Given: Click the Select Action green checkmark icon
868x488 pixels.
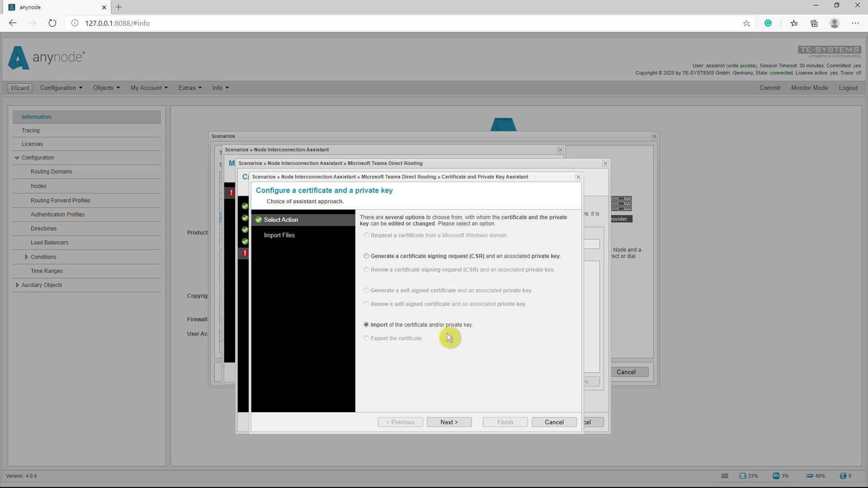Looking at the screenshot, I should (259, 220).
